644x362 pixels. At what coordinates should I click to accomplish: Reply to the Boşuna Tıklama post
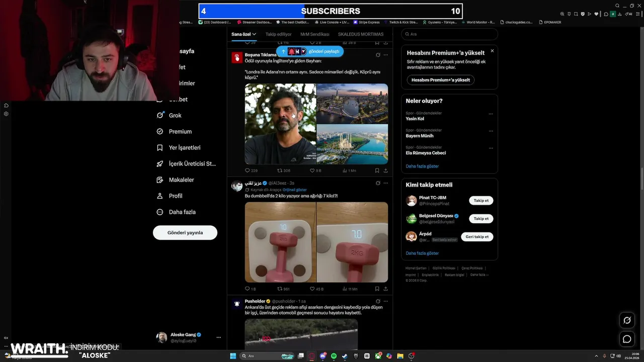(251, 170)
